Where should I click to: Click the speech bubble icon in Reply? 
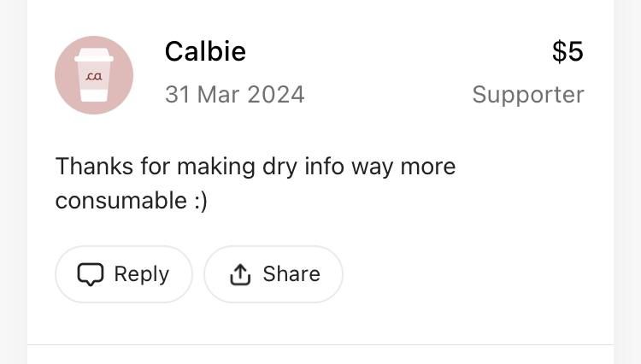point(90,274)
